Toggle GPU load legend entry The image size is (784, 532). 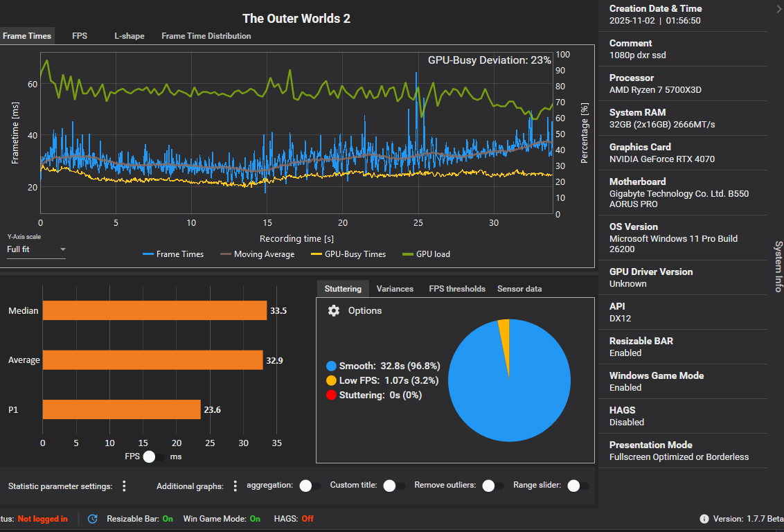[x=427, y=254]
